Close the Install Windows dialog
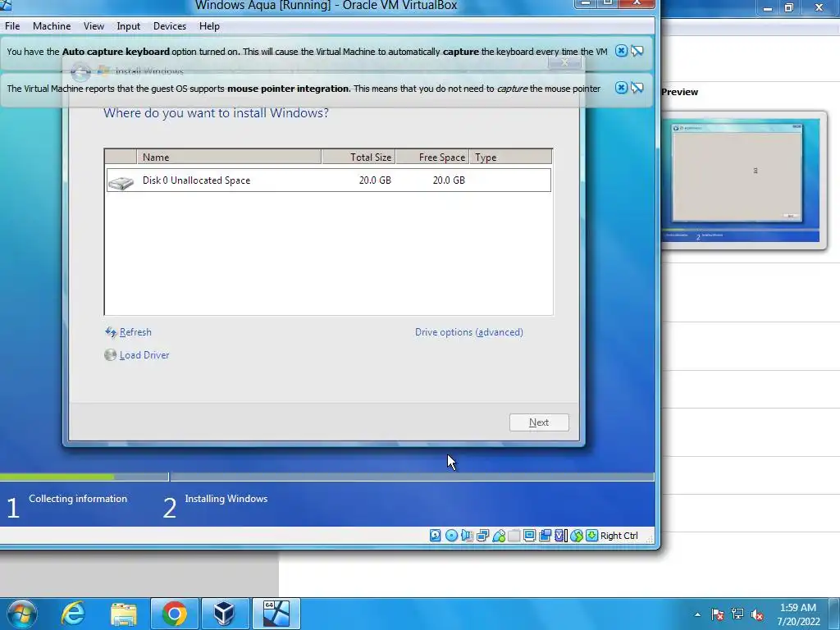This screenshot has width=840, height=630. click(x=564, y=62)
